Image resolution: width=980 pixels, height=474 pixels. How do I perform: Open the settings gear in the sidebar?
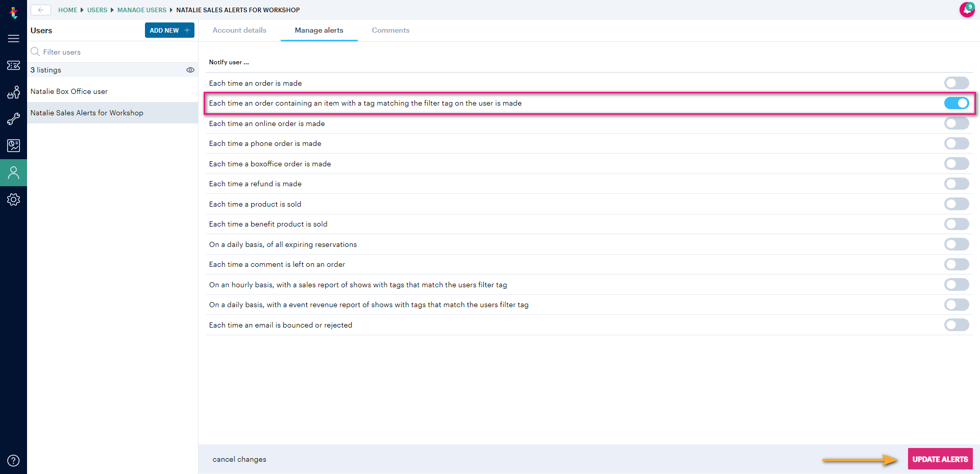13,199
